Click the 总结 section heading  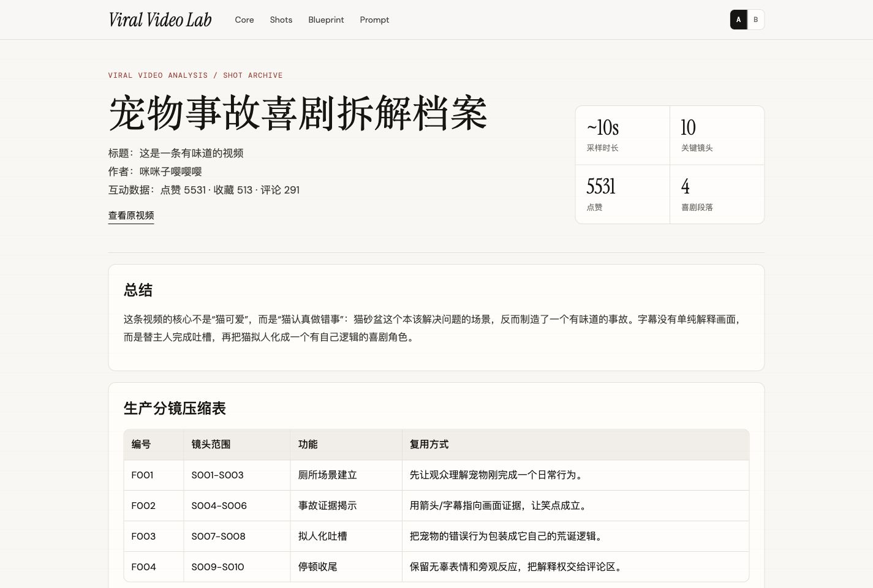[138, 290]
